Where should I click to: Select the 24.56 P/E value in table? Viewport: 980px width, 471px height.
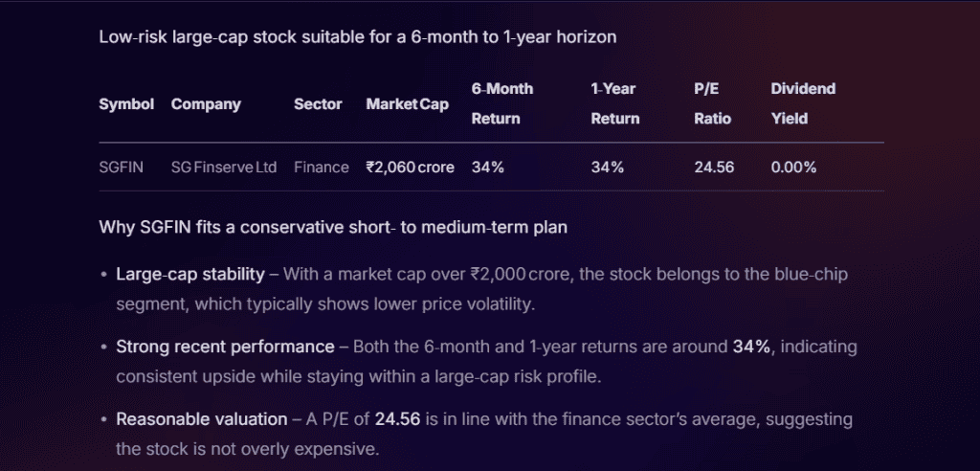(x=714, y=168)
